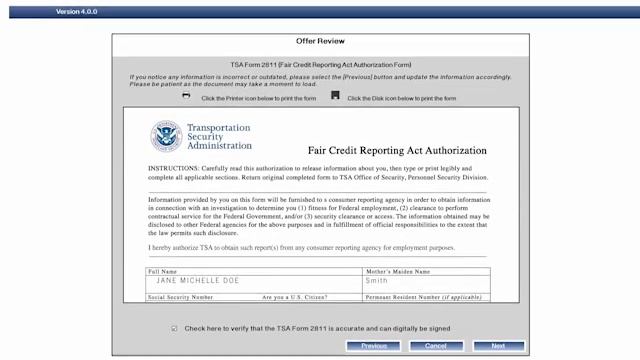Click the TSA seal logo in document
640x360 pixels.
[166, 136]
